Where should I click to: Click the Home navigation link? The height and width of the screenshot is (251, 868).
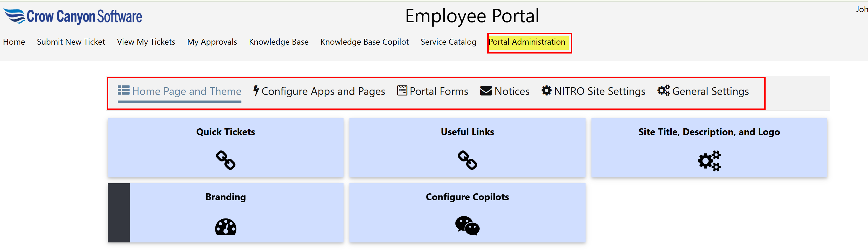coord(14,42)
